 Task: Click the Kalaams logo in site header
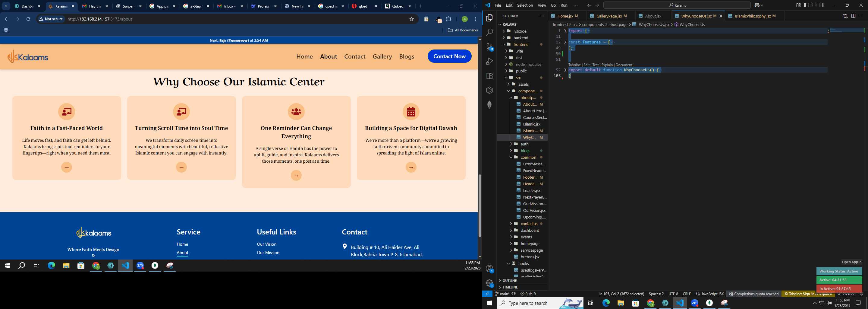pyautogui.click(x=28, y=57)
